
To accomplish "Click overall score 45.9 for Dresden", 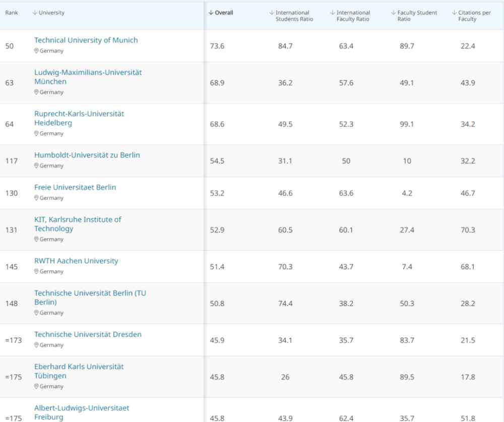I will tap(217, 340).
